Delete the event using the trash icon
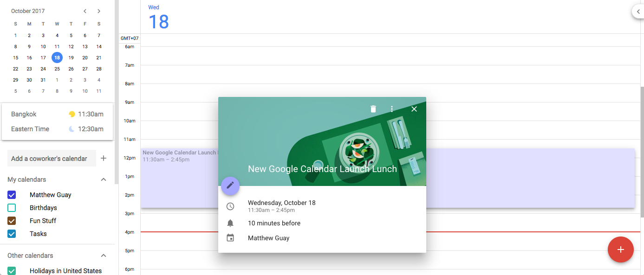This screenshot has height=275, width=644. click(373, 109)
